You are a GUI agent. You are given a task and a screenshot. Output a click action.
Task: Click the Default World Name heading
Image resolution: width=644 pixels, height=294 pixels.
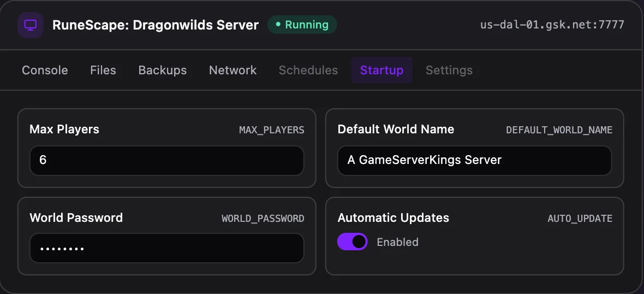point(396,129)
